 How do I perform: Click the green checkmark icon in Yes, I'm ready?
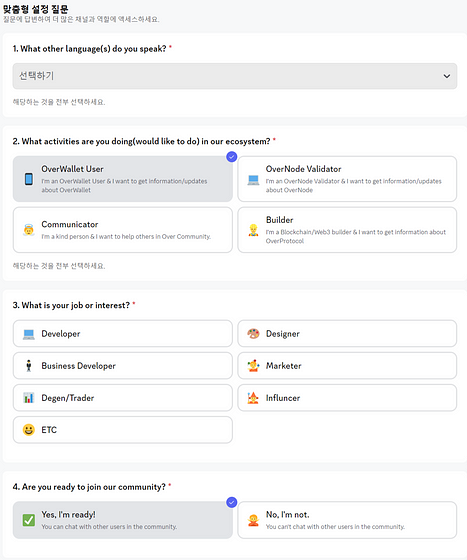tap(29, 520)
